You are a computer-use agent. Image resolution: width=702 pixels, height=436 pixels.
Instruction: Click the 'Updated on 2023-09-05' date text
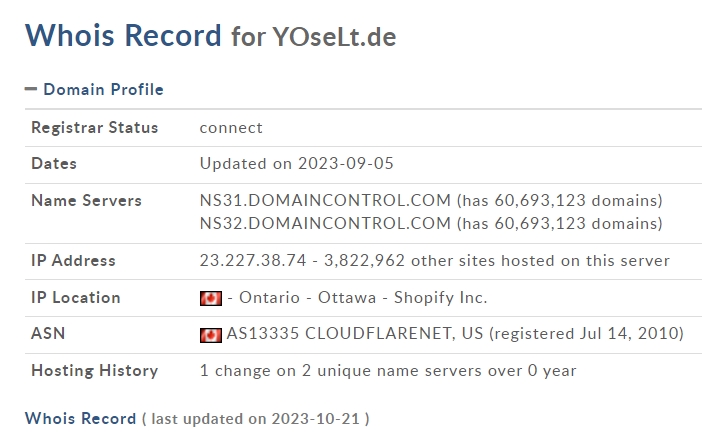(x=296, y=163)
